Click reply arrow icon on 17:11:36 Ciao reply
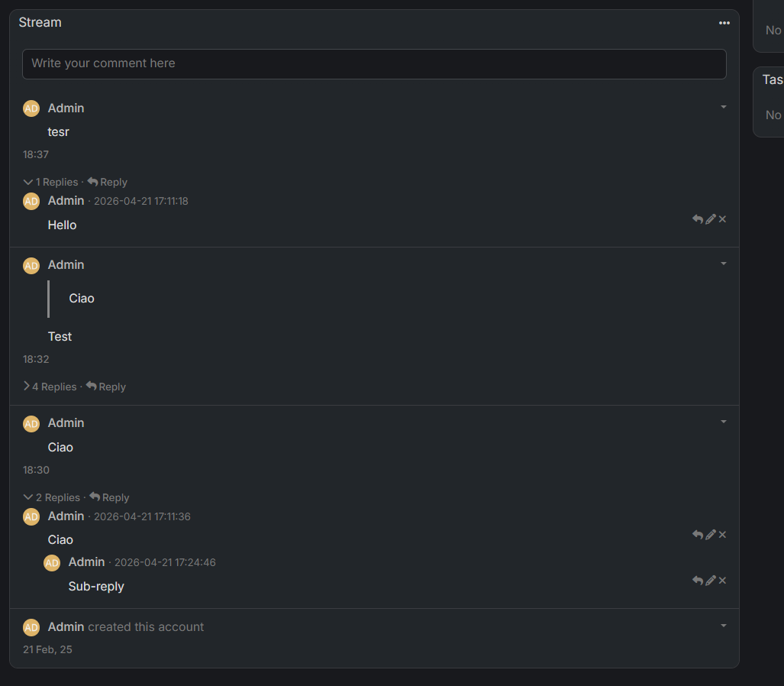This screenshot has height=686, width=784. click(x=698, y=535)
